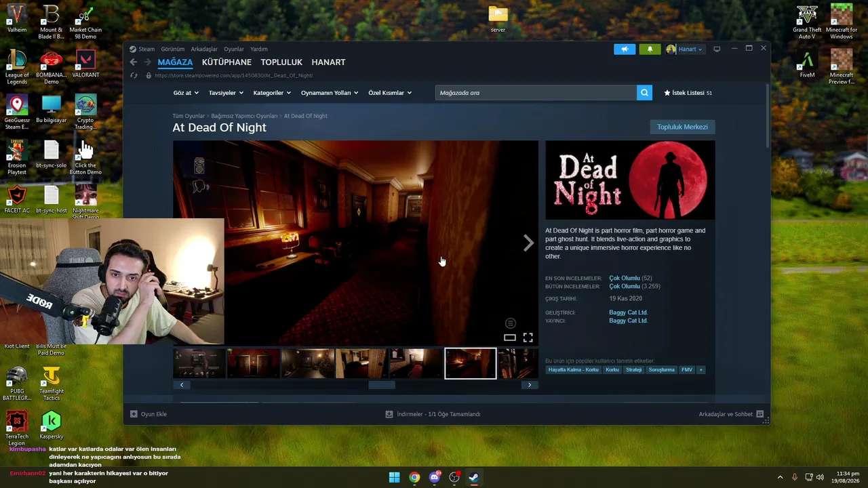Open İndirmeler downloads status
Image resolution: width=868 pixels, height=488 pixels.
pos(433,414)
